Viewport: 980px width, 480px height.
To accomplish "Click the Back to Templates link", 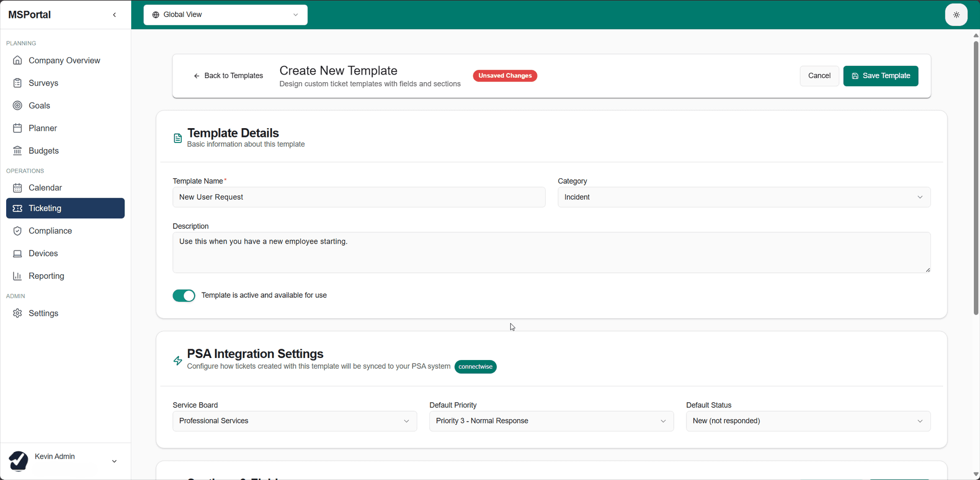I will pos(228,76).
